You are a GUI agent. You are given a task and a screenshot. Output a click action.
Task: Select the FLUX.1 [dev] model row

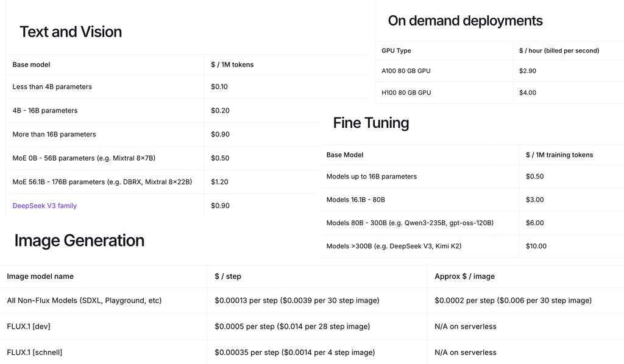(x=29, y=327)
